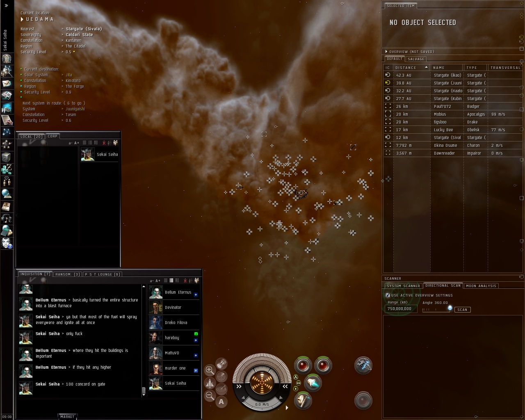Activate the ship module with blue glow
This screenshot has height=420, width=525.
click(363, 365)
